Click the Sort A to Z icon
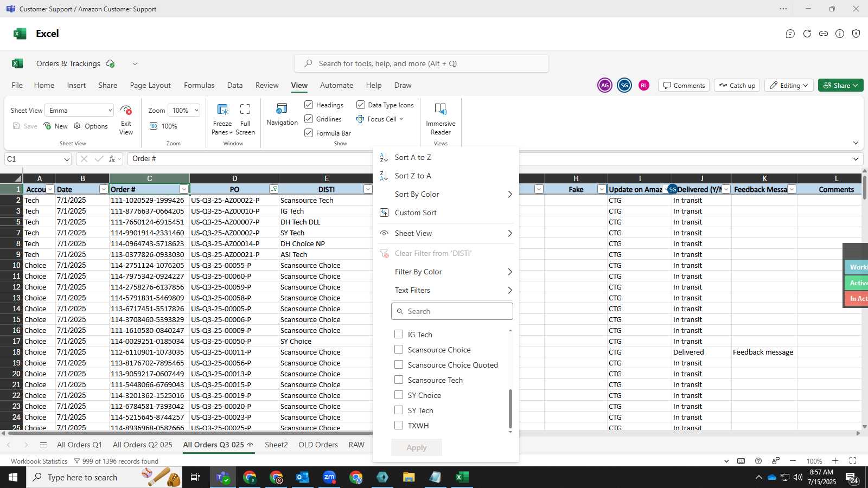The height and width of the screenshot is (488, 868). (384, 157)
